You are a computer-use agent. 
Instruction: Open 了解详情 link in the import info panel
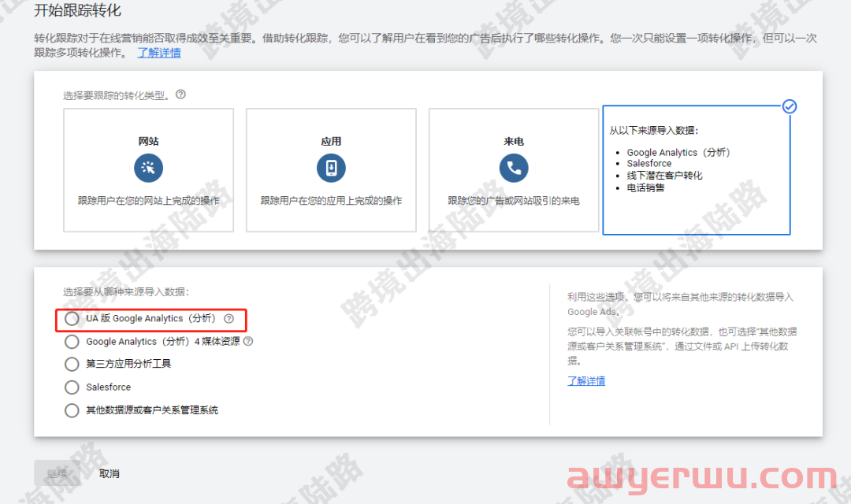(x=586, y=381)
